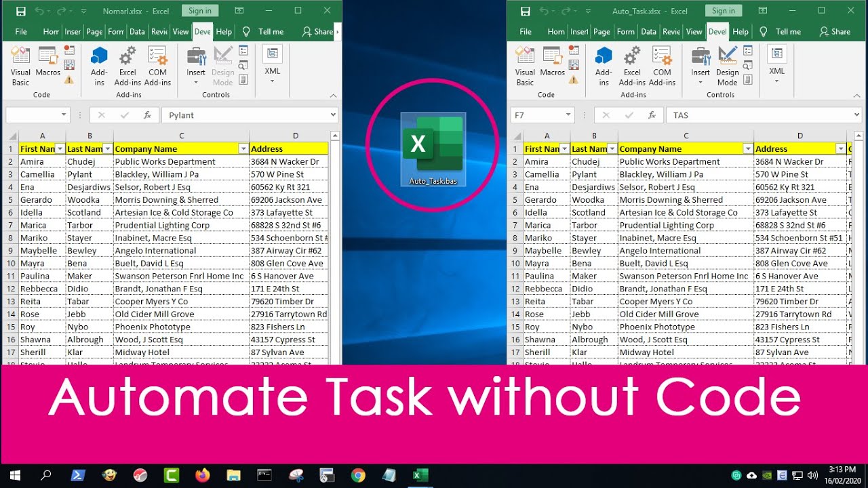This screenshot has width=868, height=488.
Task: Click Undo in Auto_Task.xlsx quick access toolbar
Action: click(544, 11)
